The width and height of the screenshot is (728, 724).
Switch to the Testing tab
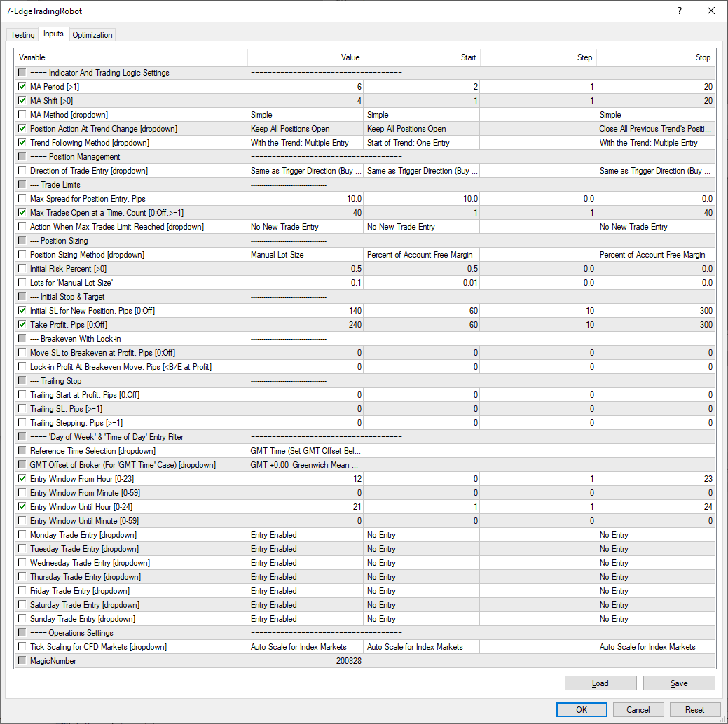[22, 35]
